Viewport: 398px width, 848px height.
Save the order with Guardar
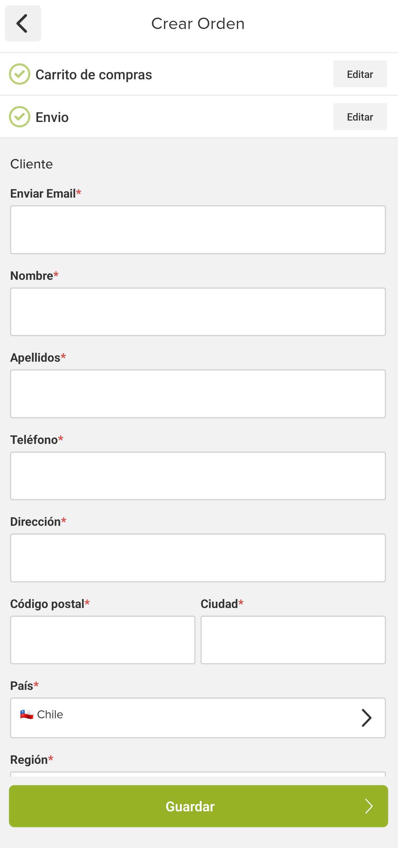pyautogui.click(x=198, y=806)
